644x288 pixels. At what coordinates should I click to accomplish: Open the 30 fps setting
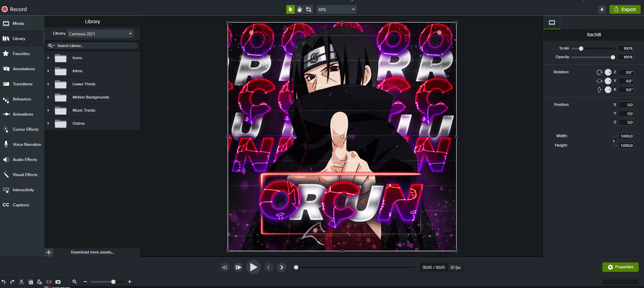coord(455,268)
